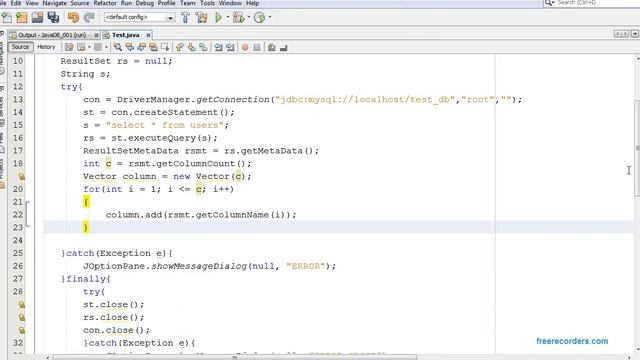640x360 pixels.
Task: Click hint bulb icon beside st.close() line
Action: click(x=22, y=304)
